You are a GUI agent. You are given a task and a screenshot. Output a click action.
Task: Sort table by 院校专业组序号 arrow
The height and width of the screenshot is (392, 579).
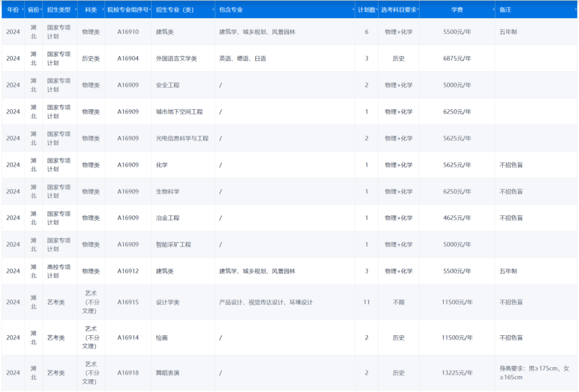(150, 10)
